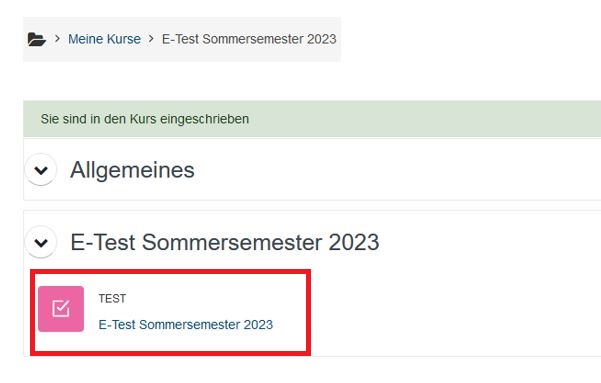The image size is (601, 383).
Task: Click the open folder icon in breadcrumb
Action: point(37,39)
